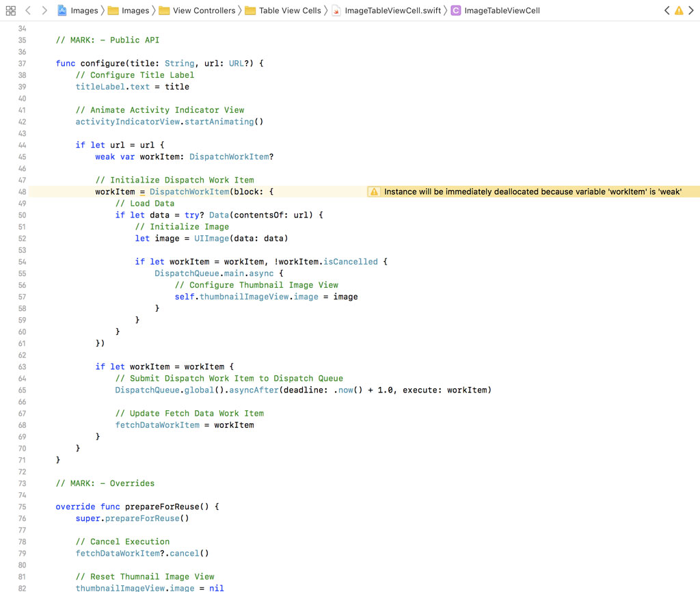Viewport: 700px width, 592px height.
Task: Click the inline warning icon on line 48
Action: (374, 192)
